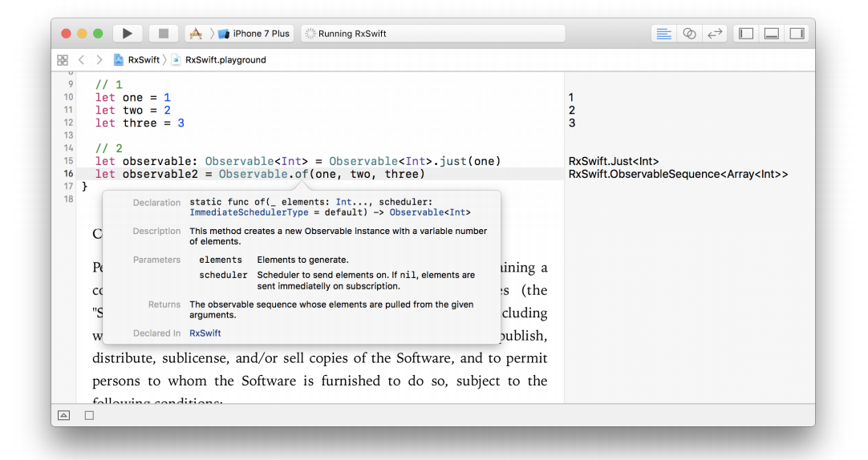Image resolution: width=868 pixels, height=460 pixels.
Task: Show the debug area toggle at bottom
Action: coord(63,415)
